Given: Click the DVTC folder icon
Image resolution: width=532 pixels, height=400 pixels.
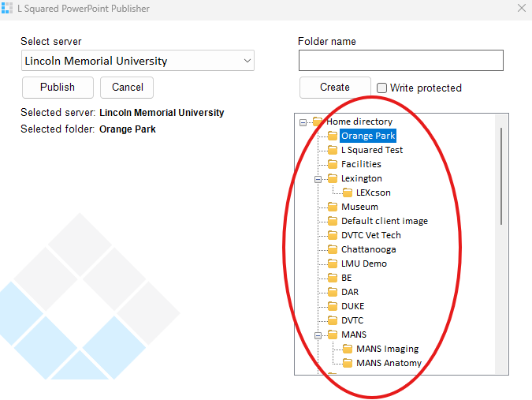Looking at the screenshot, I should click(x=333, y=320).
